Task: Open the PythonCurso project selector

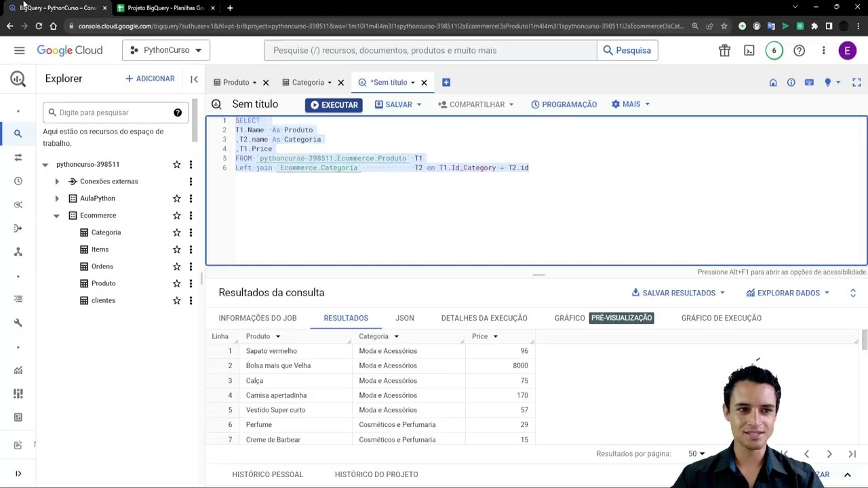Action: (x=165, y=50)
